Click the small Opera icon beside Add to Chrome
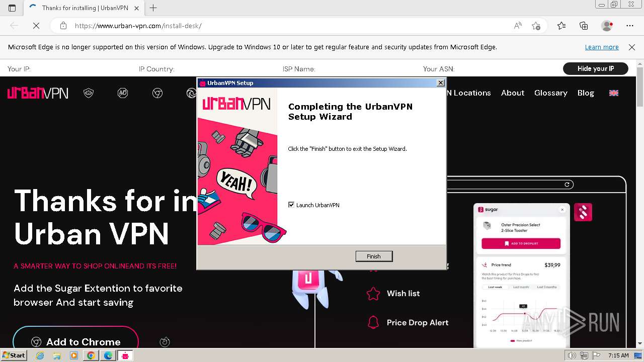 point(165,342)
